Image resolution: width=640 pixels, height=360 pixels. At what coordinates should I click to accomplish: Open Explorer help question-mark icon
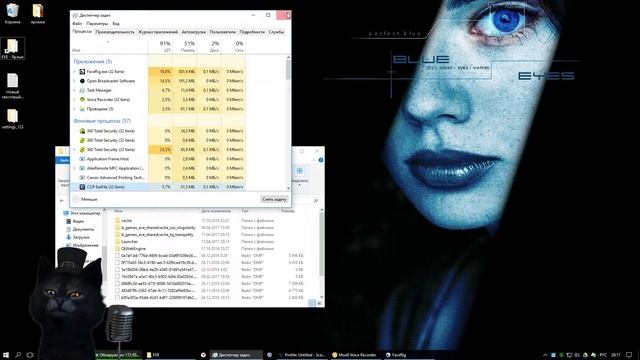click(x=321, y=160)
